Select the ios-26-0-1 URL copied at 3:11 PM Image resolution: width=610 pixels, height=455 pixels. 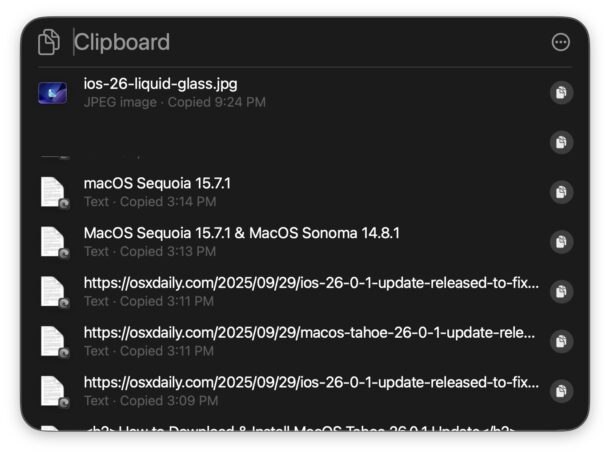(300, 291)
